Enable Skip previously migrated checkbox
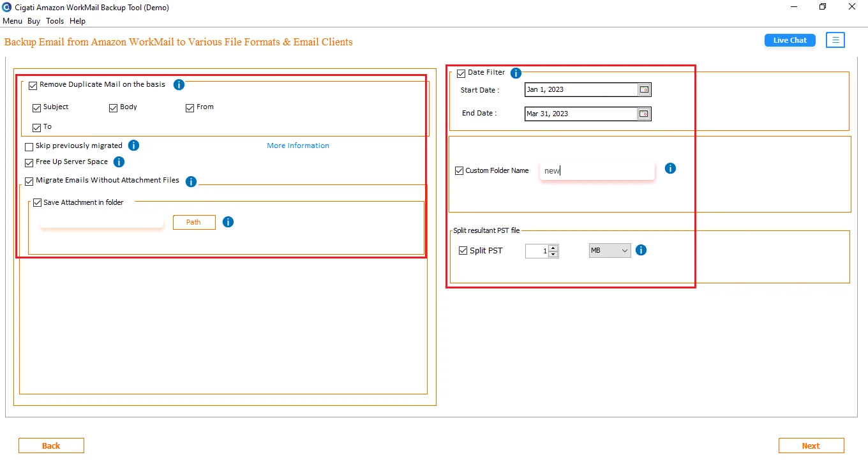Viewport: 868px width, 464px height. pos(29,147)
